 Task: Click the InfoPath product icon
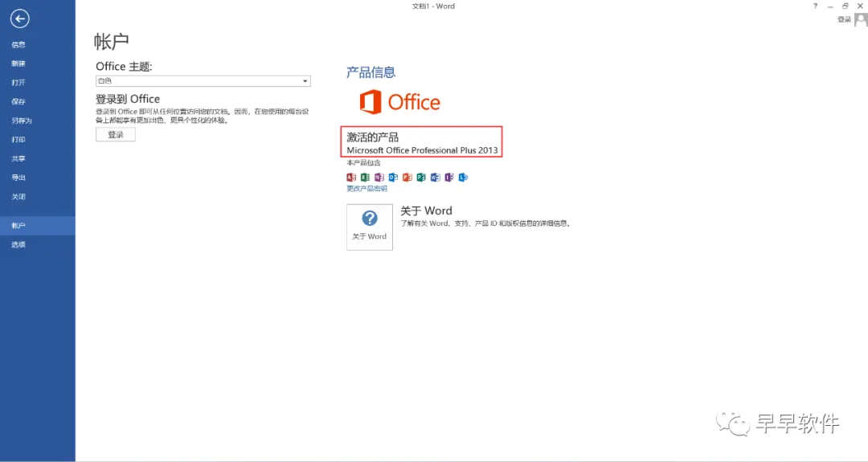449,177
